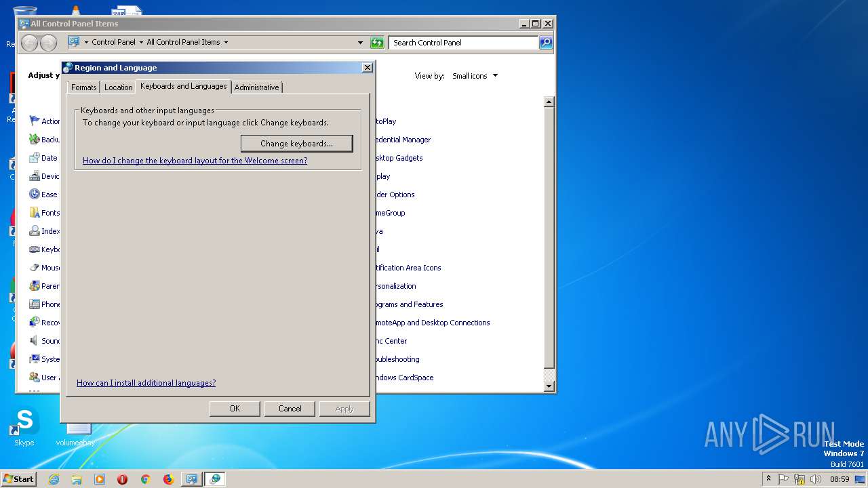Click the Phone and Modem icon

35,304
